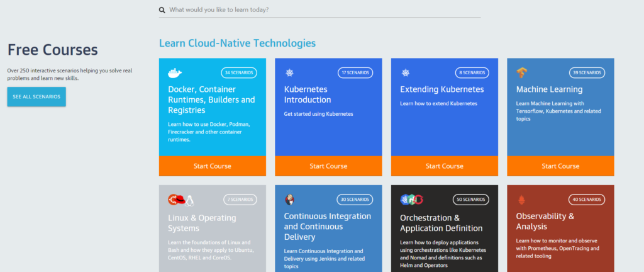Start the Extending Kubernetes course
Image resolution: width=644 pixels, height=272 pixels.
click(445, 166)
